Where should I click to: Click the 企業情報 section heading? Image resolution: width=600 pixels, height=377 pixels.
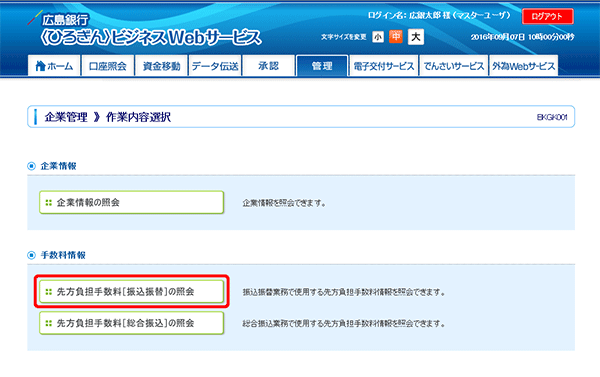click(x=59, y=166)
